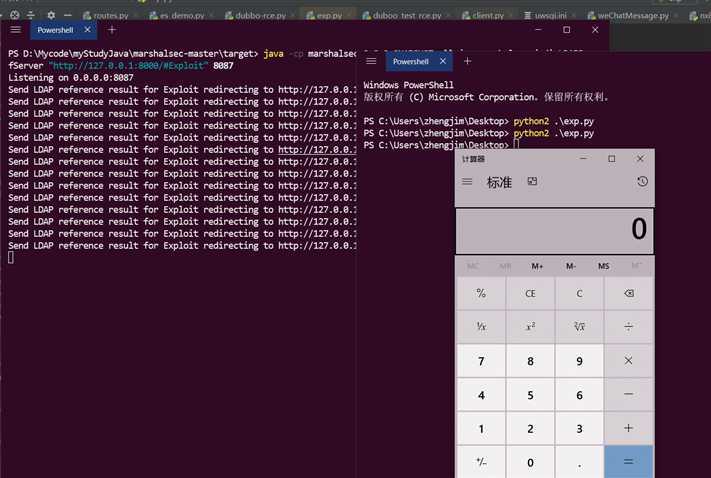Click the decimal point key

click(x=579, y=462)
